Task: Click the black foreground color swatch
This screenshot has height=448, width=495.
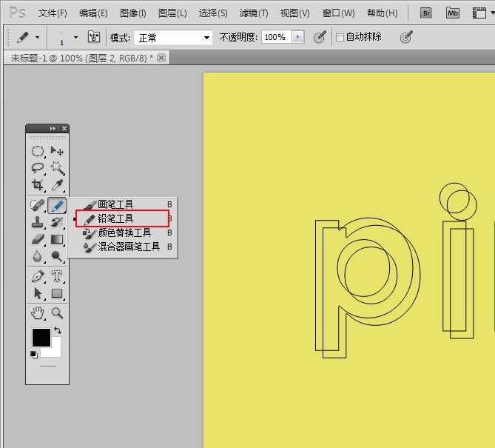Action: point(41,338)
